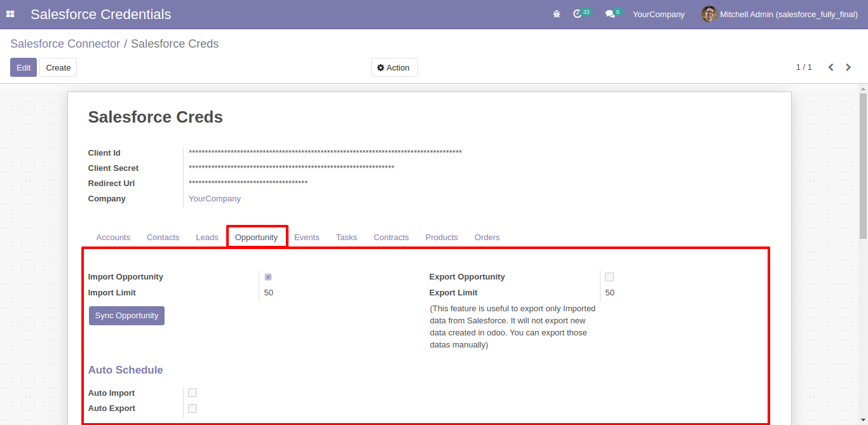Click the 1 / 1 pager counter

tap(804, 67)
